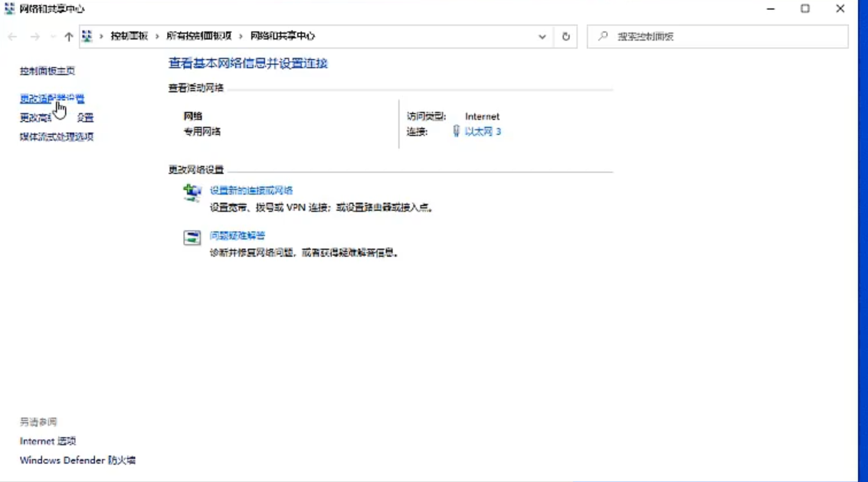Click the Ethernet plug icon beside 以太网 3
Viewport: 868px width, 482px height.
pos(456,132)
